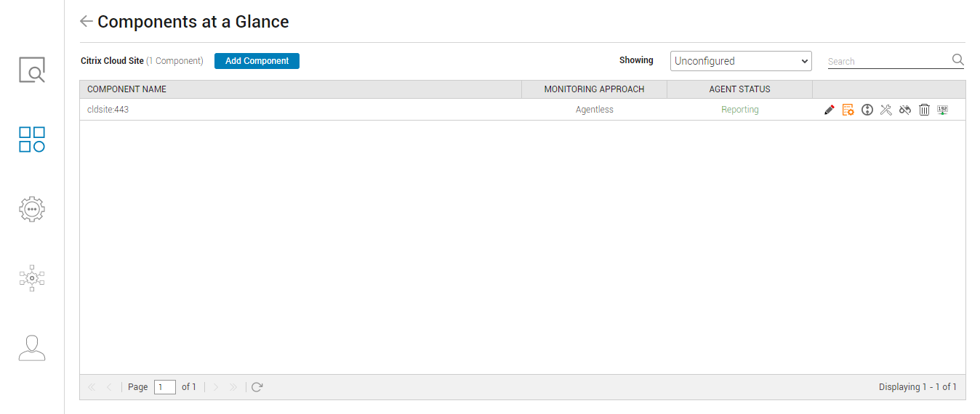Open the user profile icon in sidebar
This screenshot has width=980, height=414.
(32, 348)
